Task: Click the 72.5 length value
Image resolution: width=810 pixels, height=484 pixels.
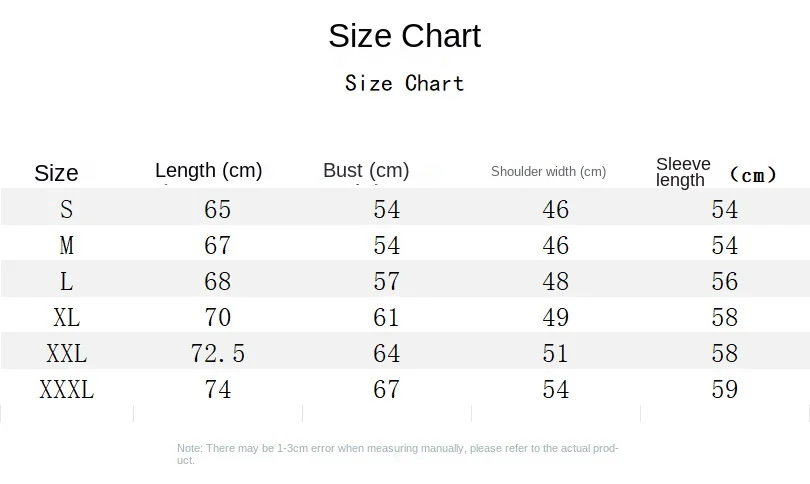Action: click(x=217, y=353)
